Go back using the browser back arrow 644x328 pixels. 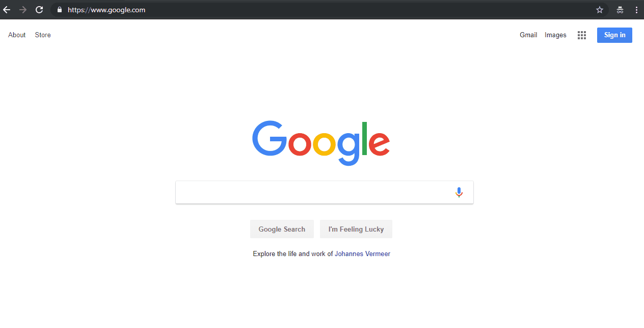click(x=7, y=10)
